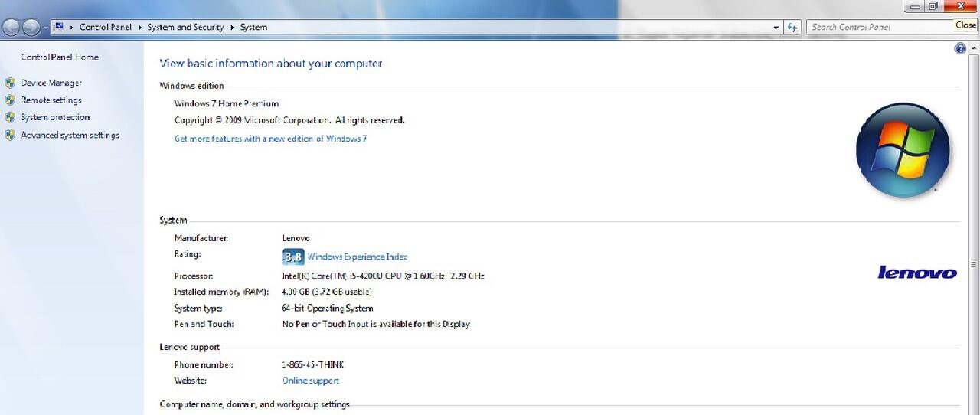
Task: Click the Windows 7 logo image
Action: tap(903, 150)
